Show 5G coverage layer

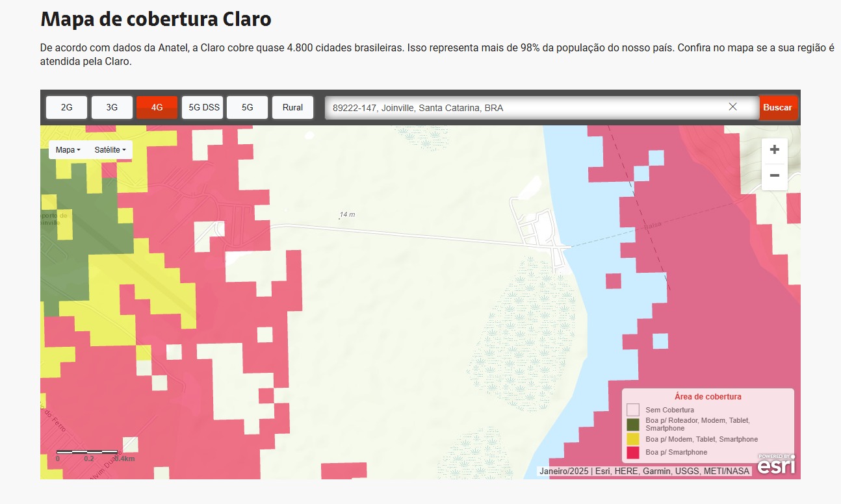[247, 108]
